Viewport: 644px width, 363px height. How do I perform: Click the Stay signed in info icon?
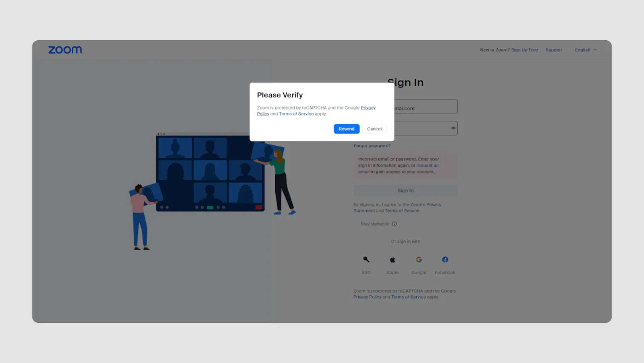point(394,224)
